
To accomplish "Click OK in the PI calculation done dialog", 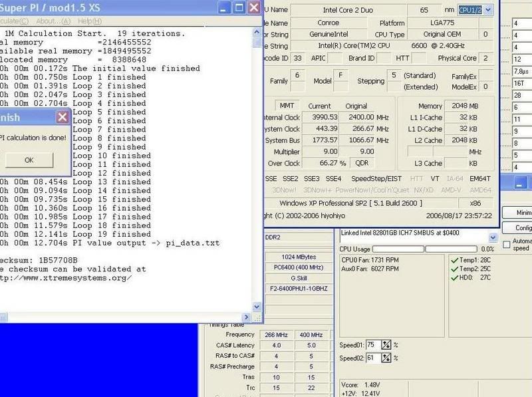I will pyautogui.click(x=29, y=160).
